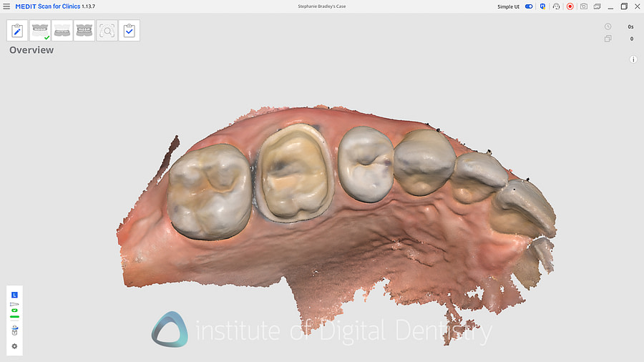Click the scanner calibration icon
The image size is (644, 362).
pos(14,331)
